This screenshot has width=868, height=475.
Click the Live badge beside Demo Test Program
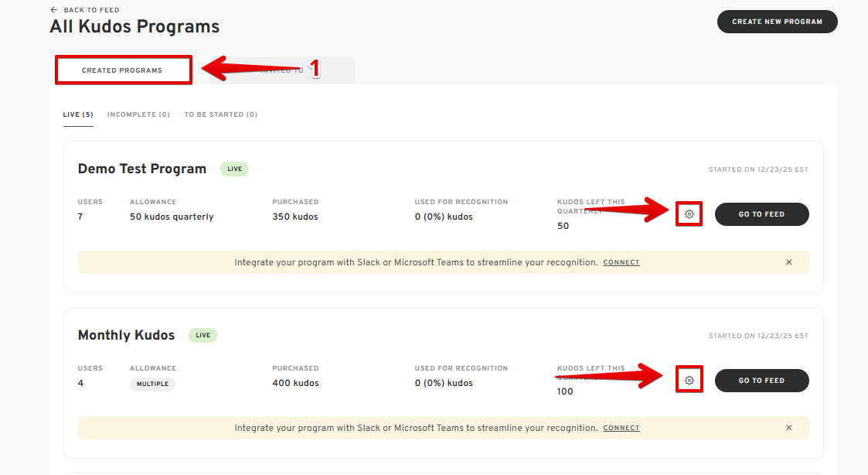234,169
